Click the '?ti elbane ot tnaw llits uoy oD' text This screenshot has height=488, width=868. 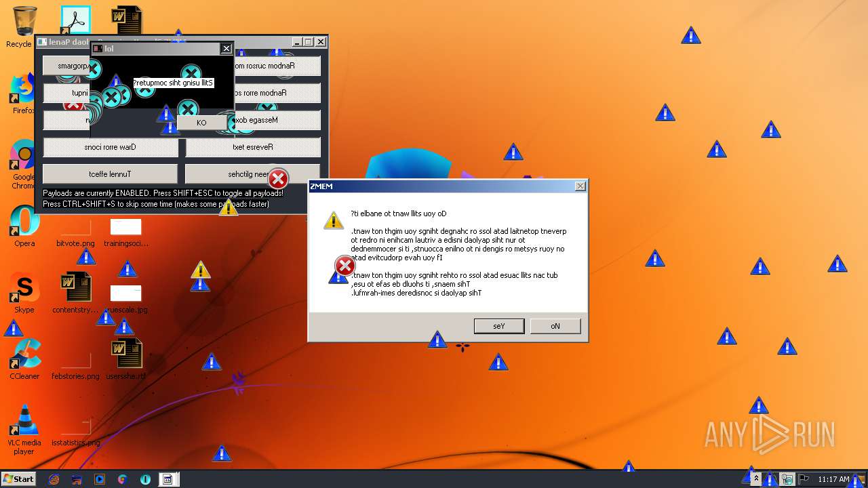(399, 213)
